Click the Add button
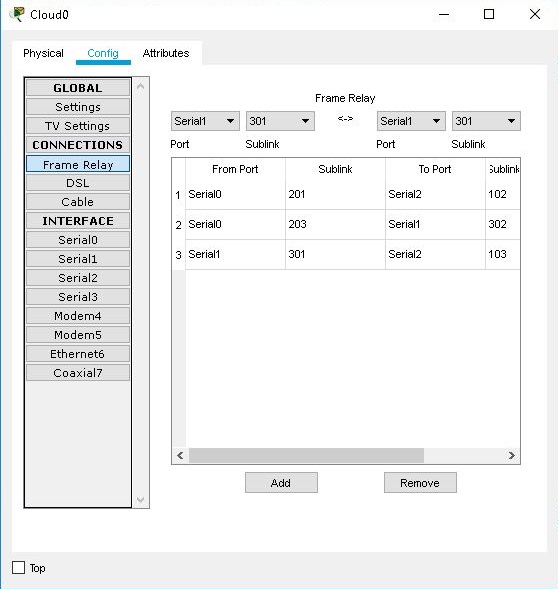The width and height of the screenshot is (558, 589). click(281, 483)
